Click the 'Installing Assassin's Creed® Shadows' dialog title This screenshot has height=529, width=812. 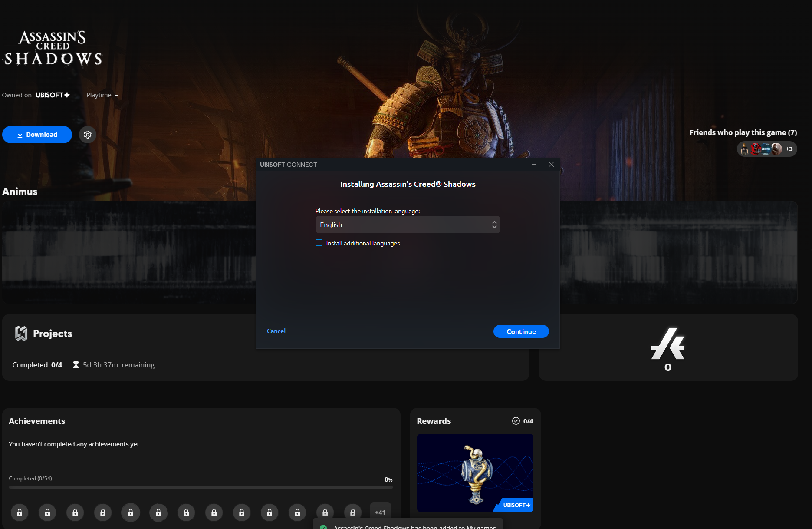(408, 184)
